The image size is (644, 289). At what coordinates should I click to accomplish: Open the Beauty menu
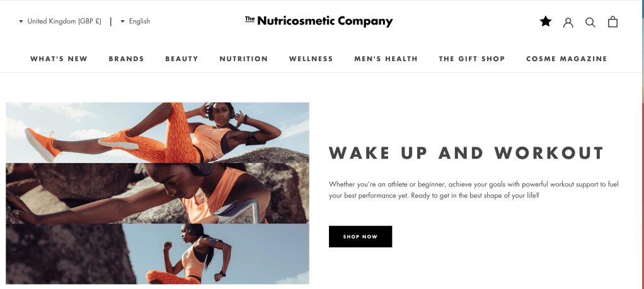coord(181,59)
